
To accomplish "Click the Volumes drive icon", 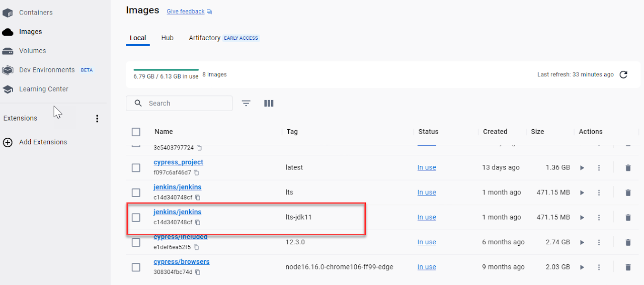I will pos(8,51).
